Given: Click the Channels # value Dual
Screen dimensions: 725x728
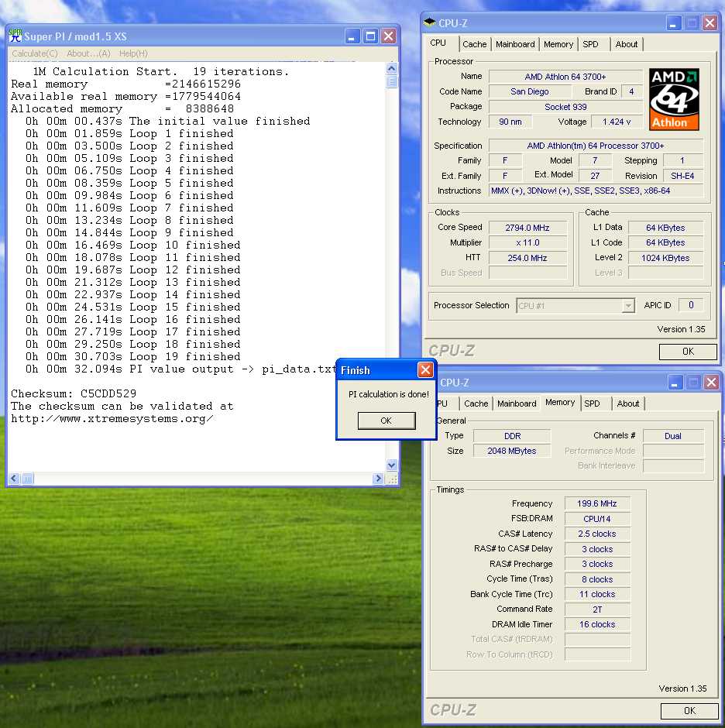Looking at the screenshot, I should coord(673,436).
